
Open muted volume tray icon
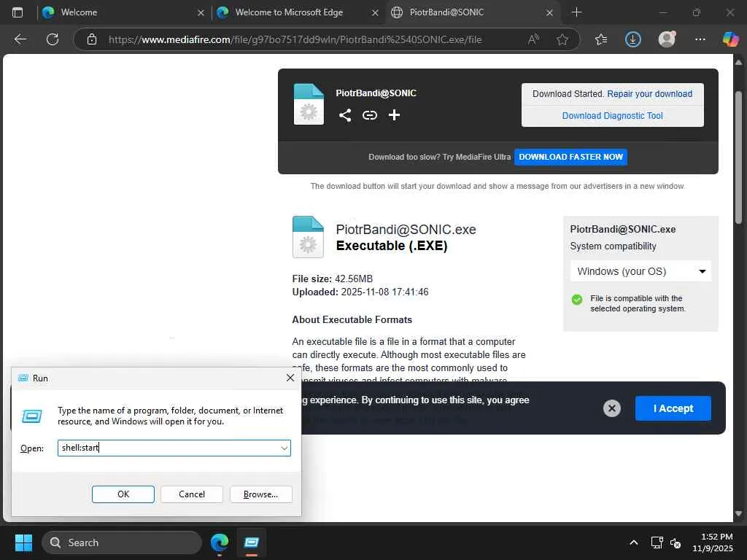[x=675, y=542]
